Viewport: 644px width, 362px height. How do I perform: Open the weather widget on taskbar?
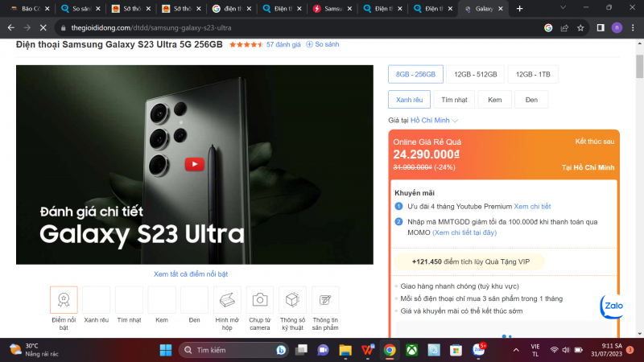pyautogui.click(x=34, y=350)
